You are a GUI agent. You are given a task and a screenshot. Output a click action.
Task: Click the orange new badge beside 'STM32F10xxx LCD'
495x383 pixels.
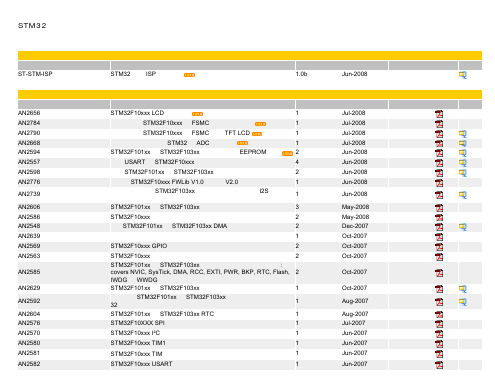coord(197,114)
